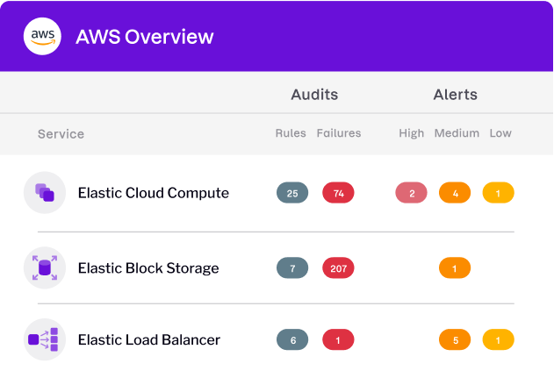Click the 6 rules badge for Load Balancer
Viewport: 554px width, 392px height.
292,339
